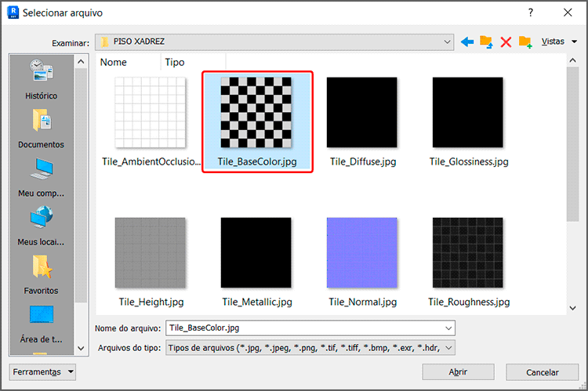Click the Abrir button
The image size is (588, 391).
pos(458,372)
